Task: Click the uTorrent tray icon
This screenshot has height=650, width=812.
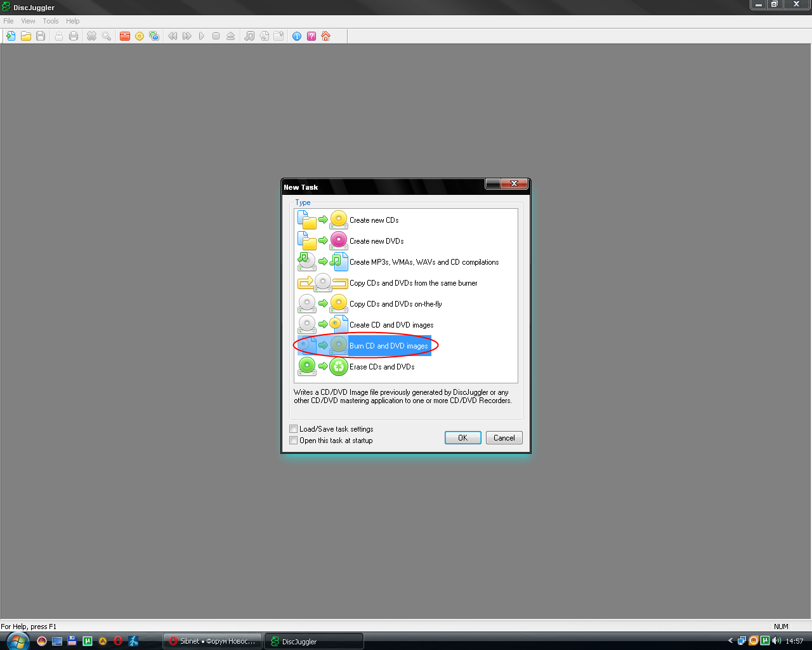Action: (765, 641)
